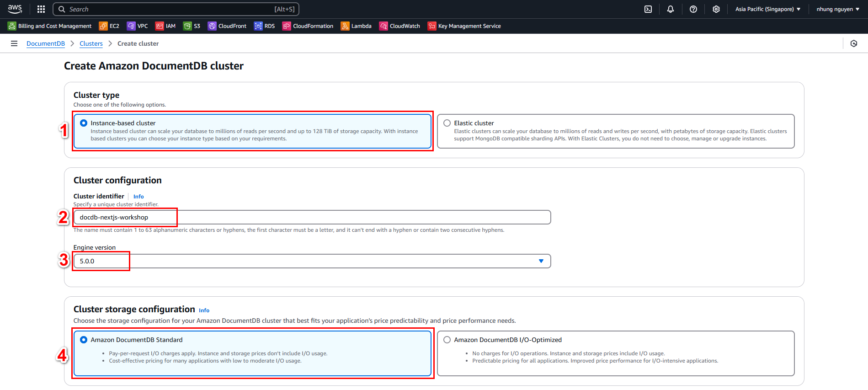Viewport: 868px width, 390px height.
Task: Open Billing and Cost Management shortcut
Action: pos(55,26)
